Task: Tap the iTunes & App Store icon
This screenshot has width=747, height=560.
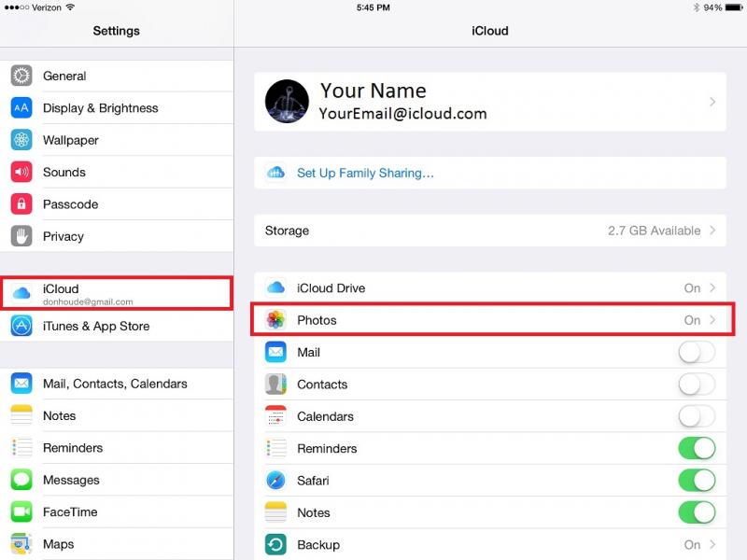Action: pyautogui.click(x=21, y=326)
